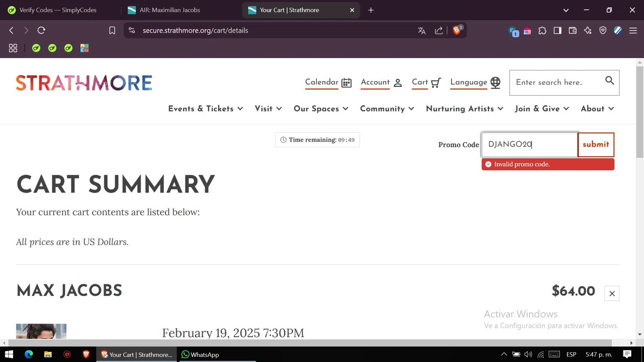The image size is (644, 362).
Task: Remove Max Jacobs item from cart
Action: (x=612, y=293)
